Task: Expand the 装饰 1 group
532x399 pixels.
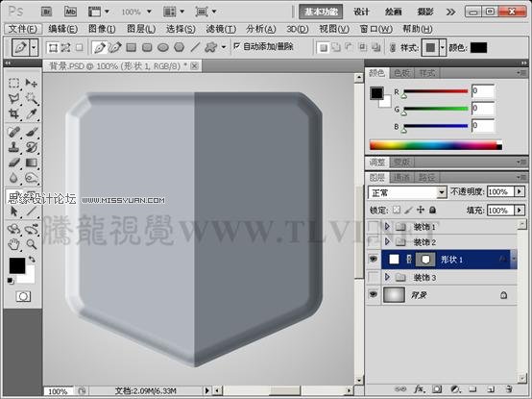Action: pos(387,226)
